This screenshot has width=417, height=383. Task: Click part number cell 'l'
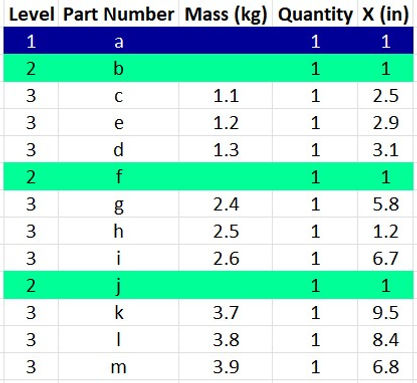coord(118,339)
